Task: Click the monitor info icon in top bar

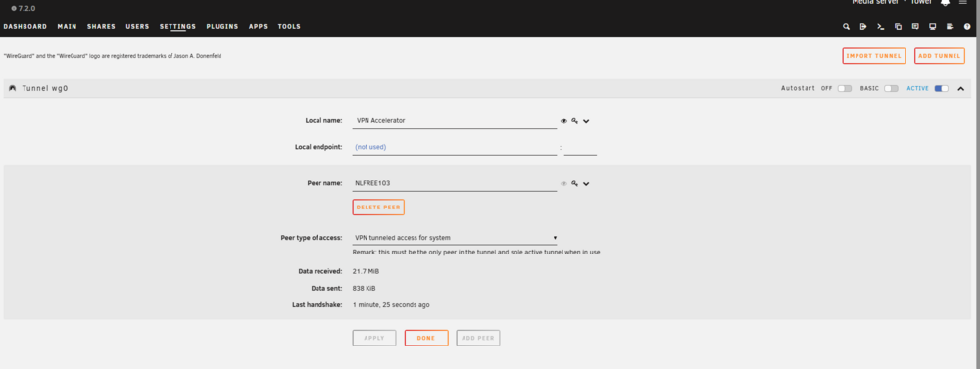Action: 933,26
